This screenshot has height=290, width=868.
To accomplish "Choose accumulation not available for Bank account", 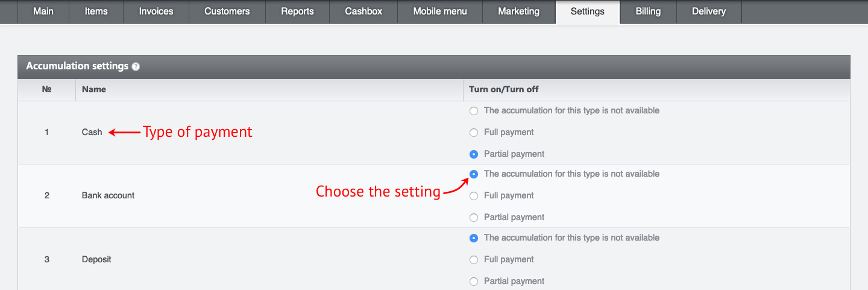I will click(x=474, y=174).
